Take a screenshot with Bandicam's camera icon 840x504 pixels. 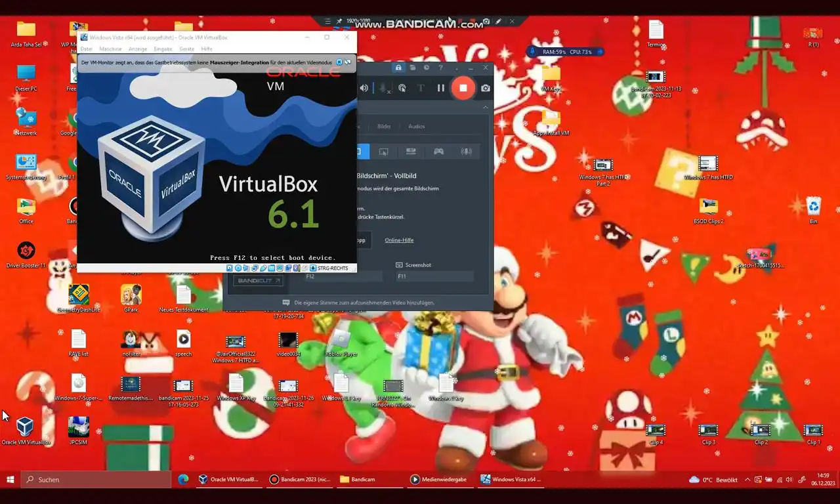486,88
